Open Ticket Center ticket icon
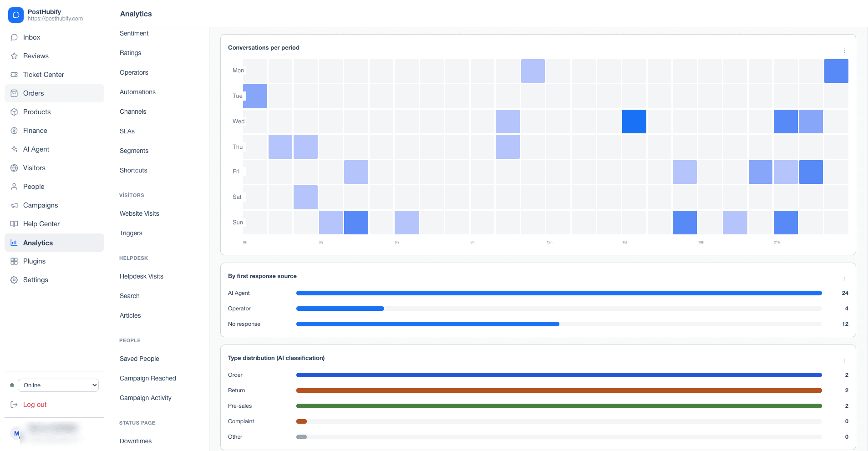The width and height of the screenshot is (868, 451). 14,75
